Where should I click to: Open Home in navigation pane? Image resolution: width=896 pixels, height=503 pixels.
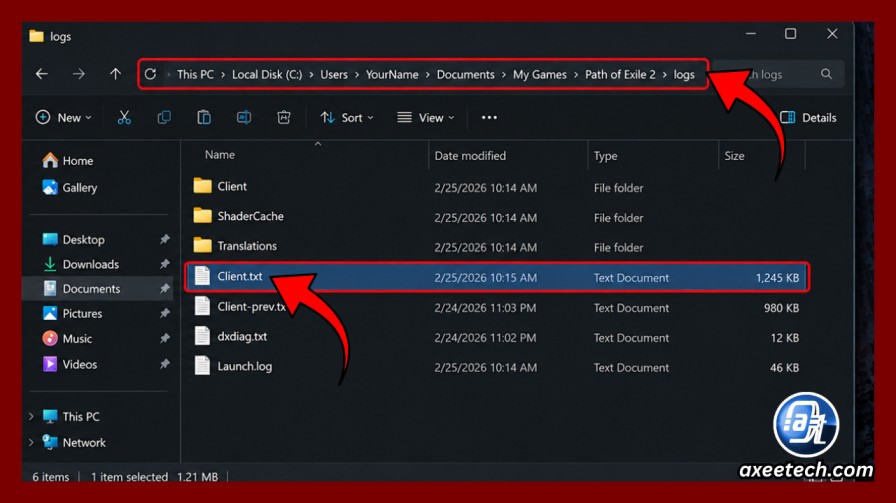(x=67, y=161)
